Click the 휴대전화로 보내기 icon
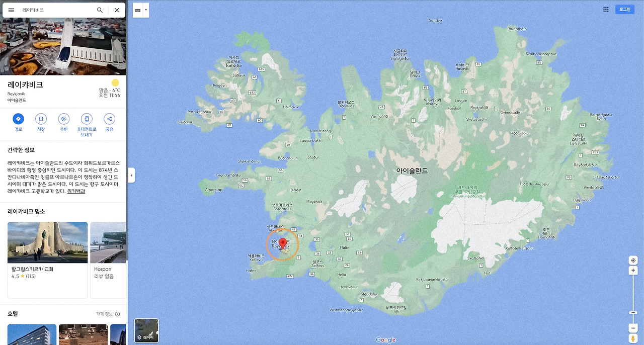 pos(87,119)
